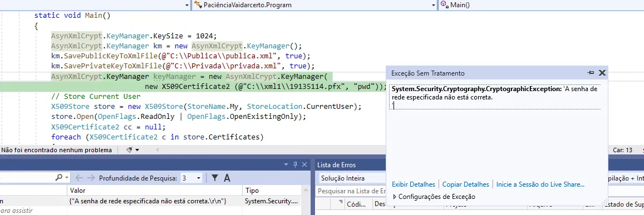Expand Configurações de Exceção section
Image resolution: width=644 pixels, height=215 pixels.
pyautogui.click(x=434, y=197)
